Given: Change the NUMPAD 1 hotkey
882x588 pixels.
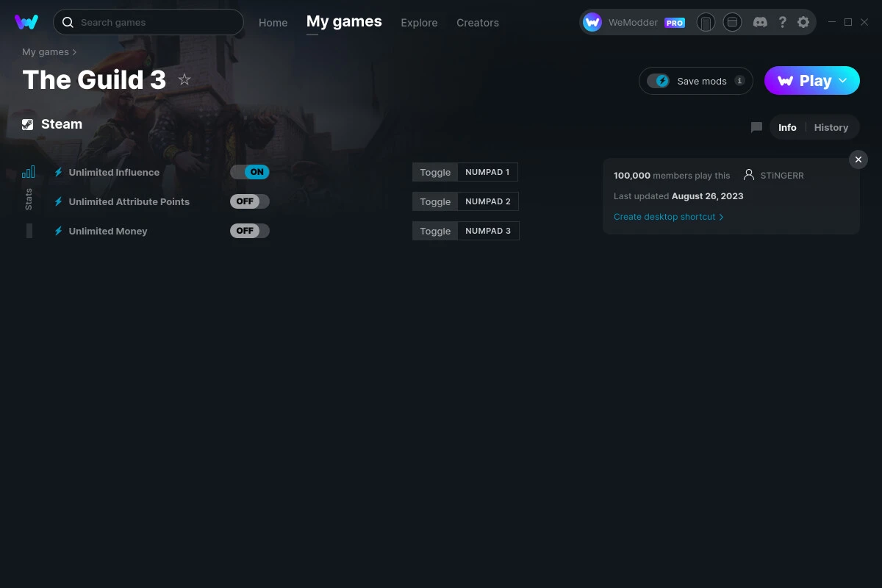Looking at the screenshot, I should pos(487,172).
